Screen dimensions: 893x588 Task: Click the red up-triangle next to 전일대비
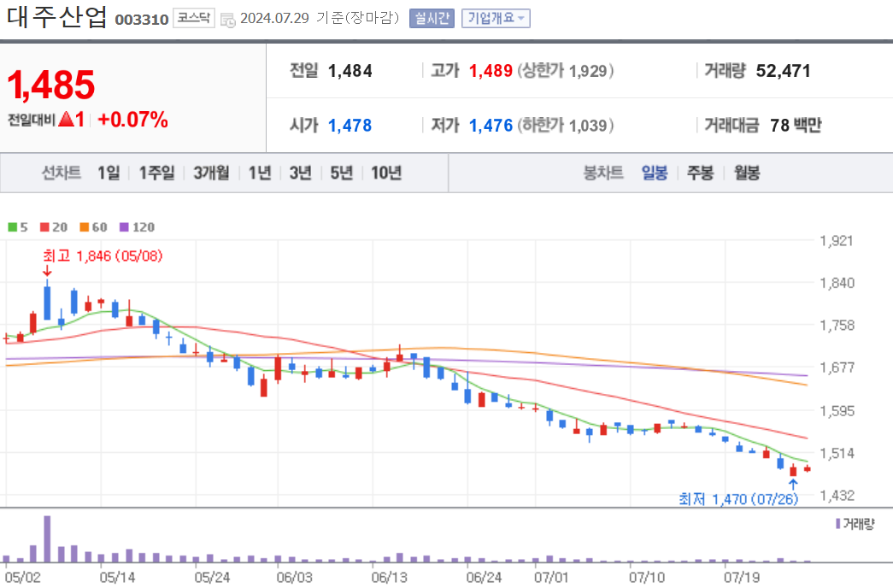tap(66, 119)
